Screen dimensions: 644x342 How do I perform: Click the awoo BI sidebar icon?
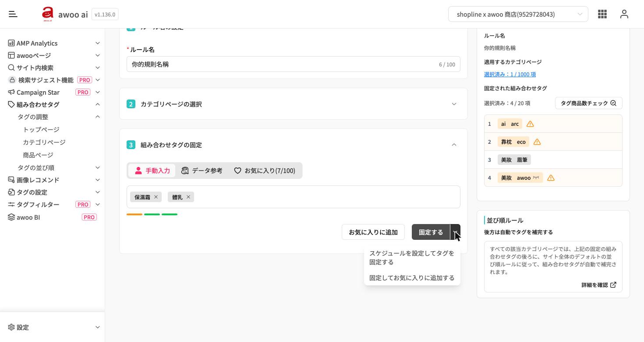pos(11,217)
